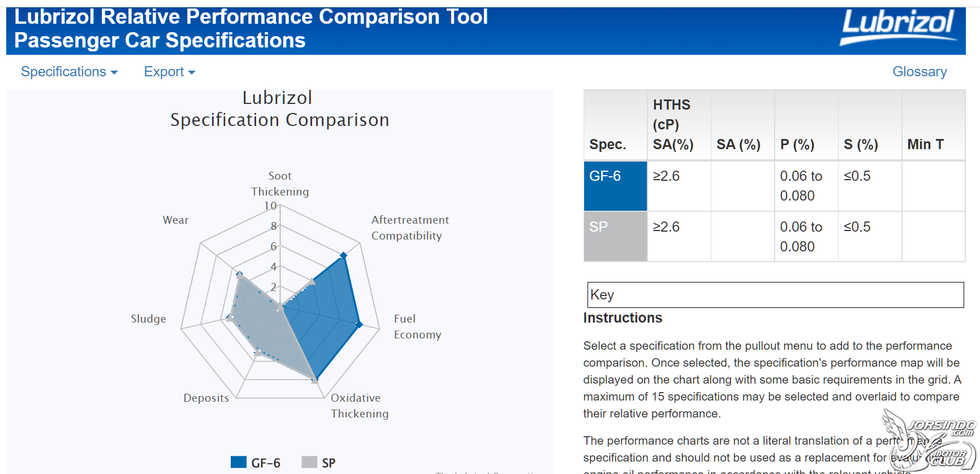Viewport: 980px width, 474px height.
Task: Click the Min T column header
Action: [933, 125]
